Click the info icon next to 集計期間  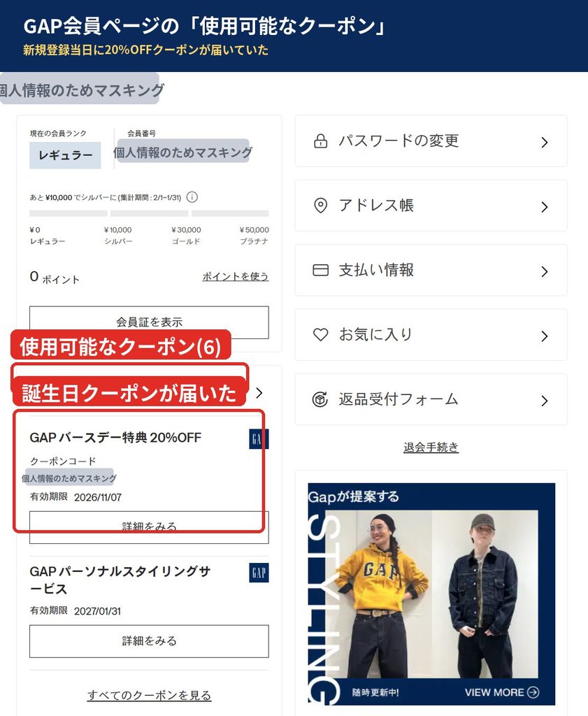click(192, 197)
